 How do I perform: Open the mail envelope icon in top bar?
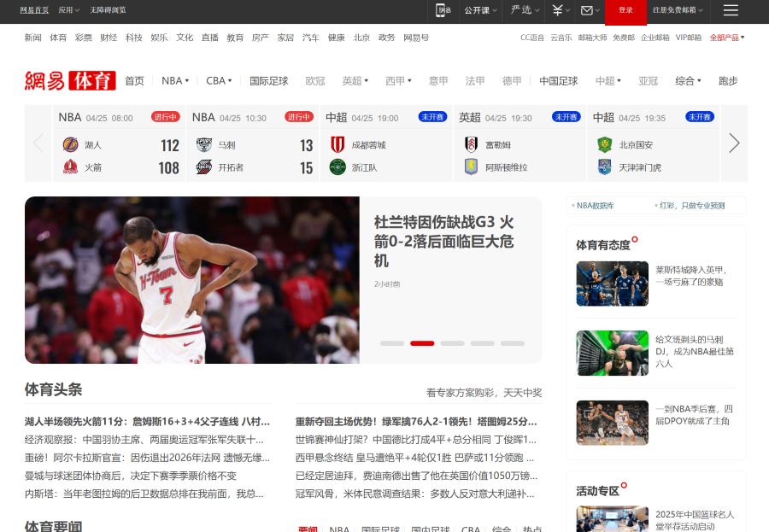click(587, 10)
